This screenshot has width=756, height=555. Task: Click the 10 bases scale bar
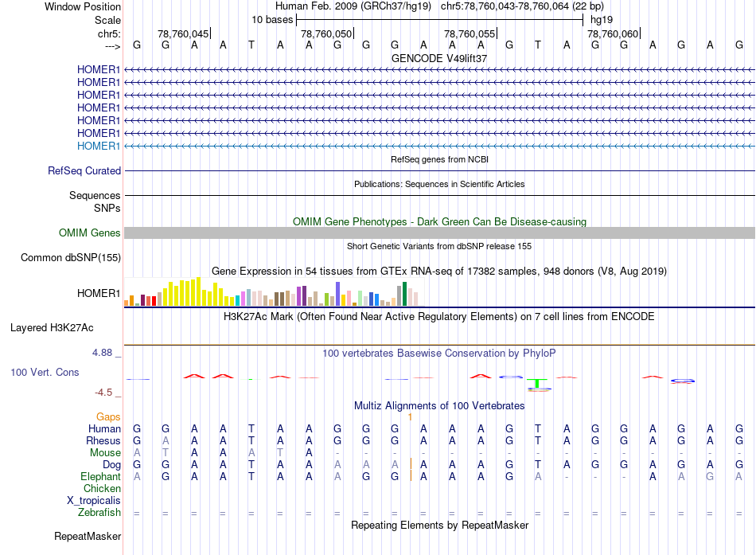point(440,20)
